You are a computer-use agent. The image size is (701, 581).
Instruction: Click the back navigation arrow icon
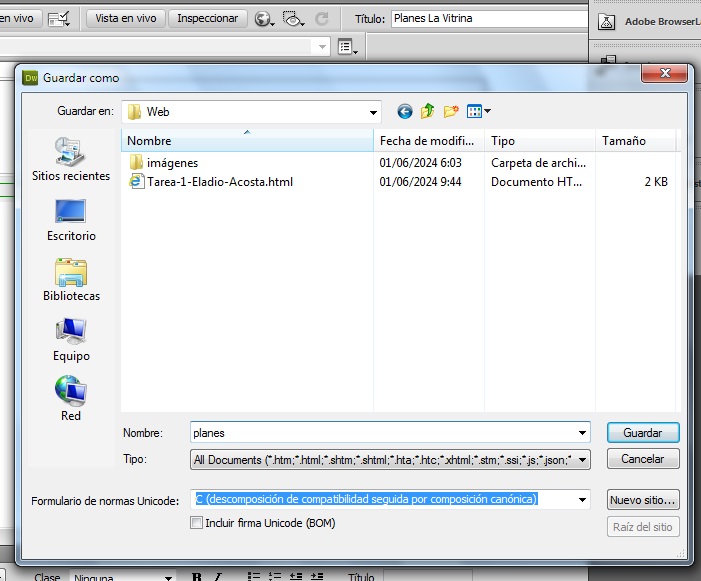click(x=404, y=112)
